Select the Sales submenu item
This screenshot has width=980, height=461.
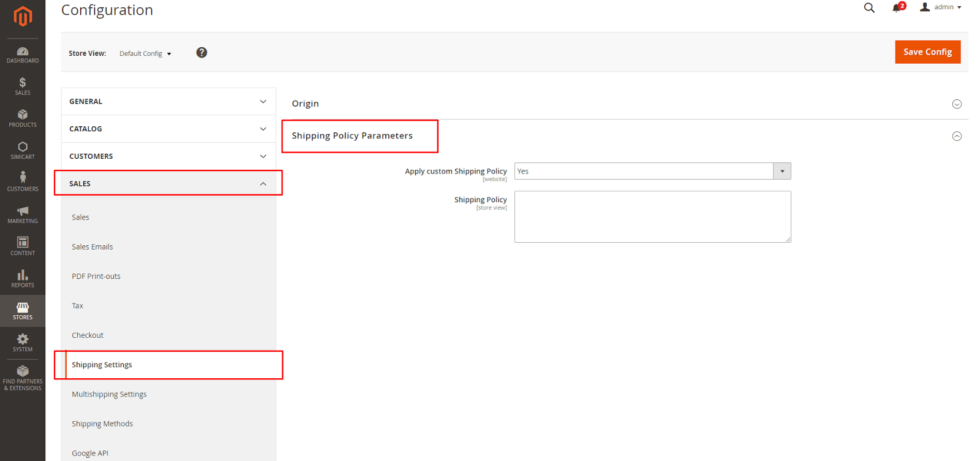click(x=80, y=218)
